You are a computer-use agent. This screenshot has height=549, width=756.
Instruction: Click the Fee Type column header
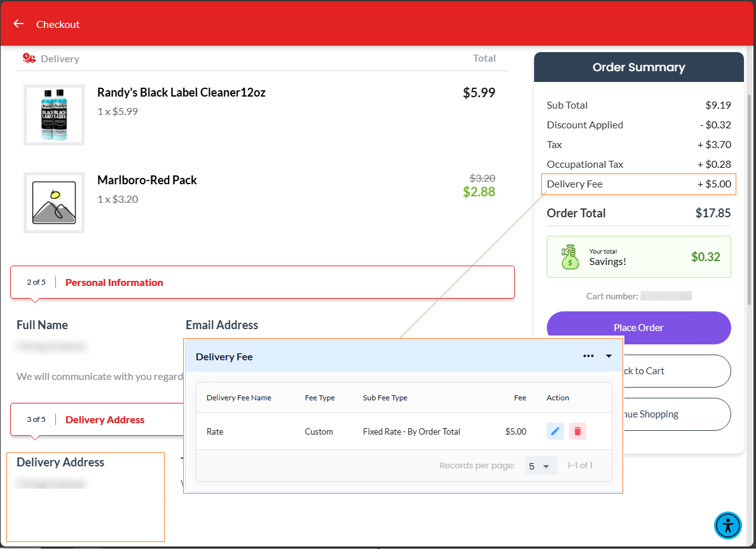tap(320, 398)
